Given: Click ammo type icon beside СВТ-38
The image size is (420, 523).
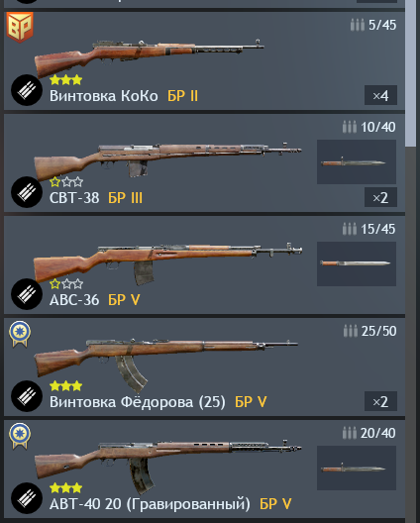Looking at the screenshot, I should click(27, 192).
